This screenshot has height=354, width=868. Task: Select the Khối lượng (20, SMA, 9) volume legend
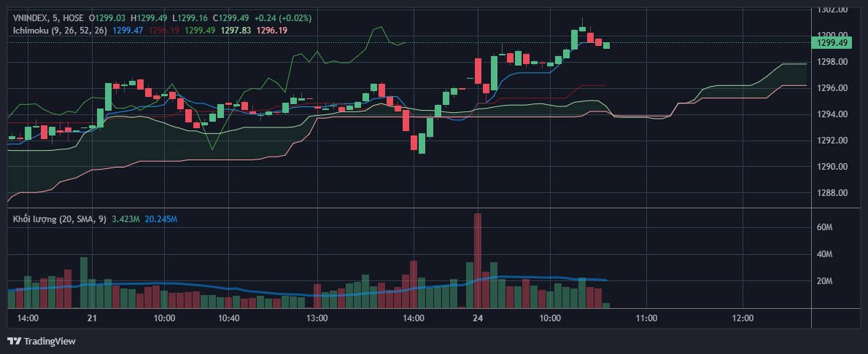point(58,219)
